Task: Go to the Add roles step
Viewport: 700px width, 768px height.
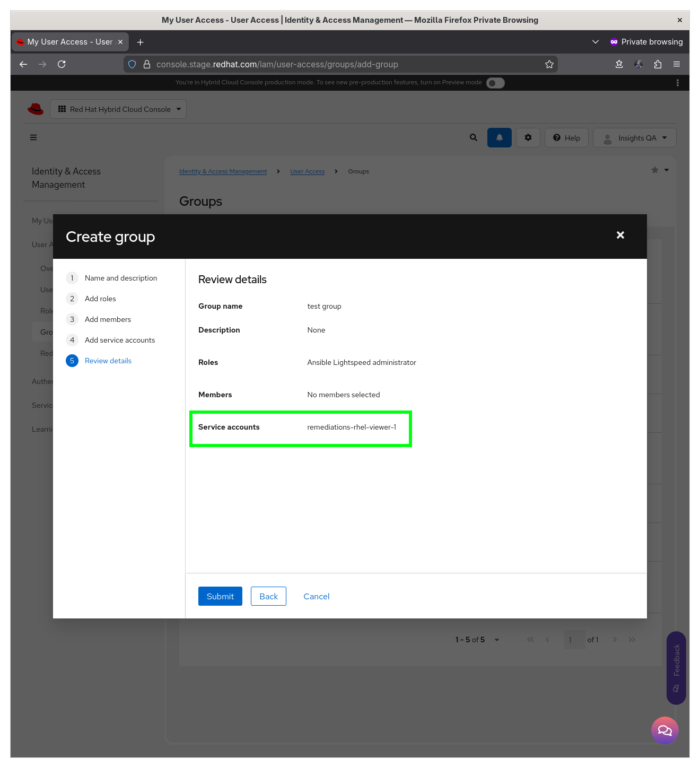Action: point(100,299)
